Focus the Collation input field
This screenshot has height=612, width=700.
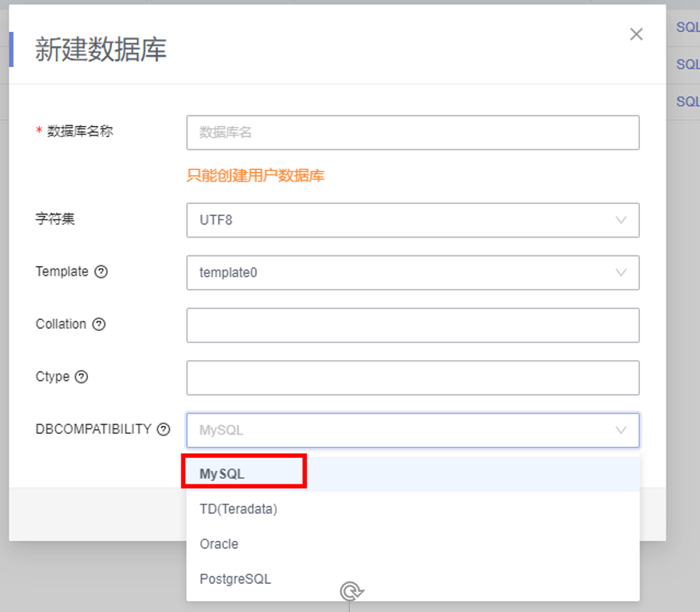click(x=413, y=325)
